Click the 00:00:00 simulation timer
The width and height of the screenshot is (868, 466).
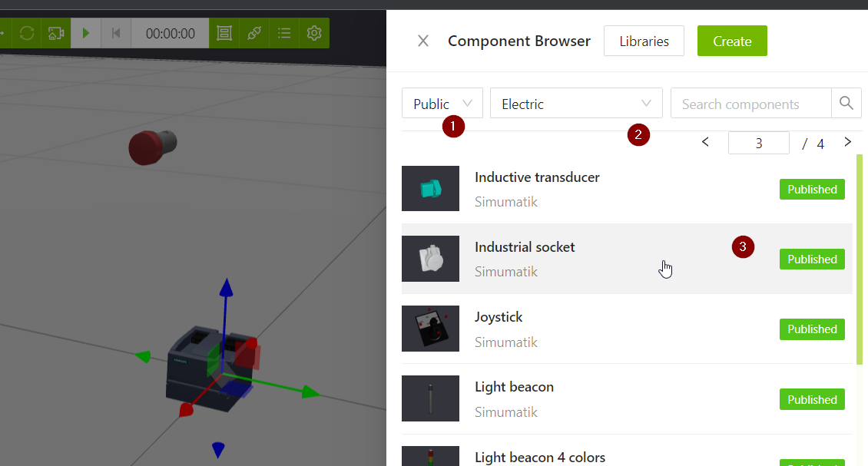(170, 33)
